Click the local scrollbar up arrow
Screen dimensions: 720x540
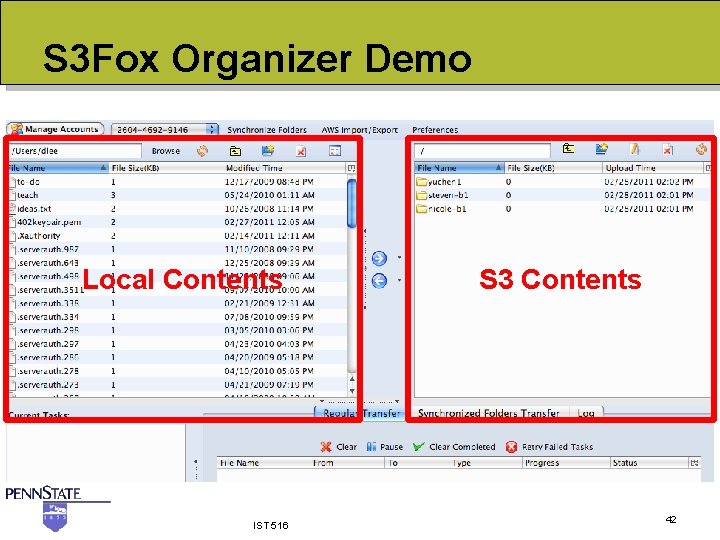click(352, 379)
